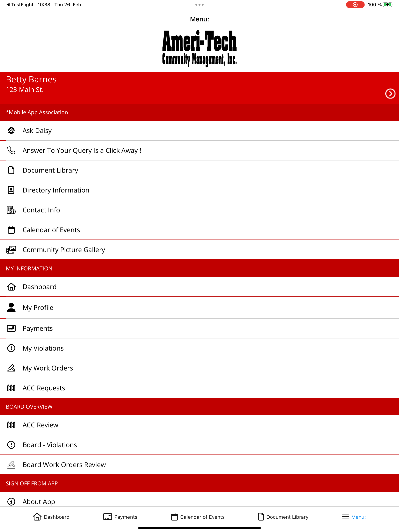The width and height of the screenshot is (399, 532).
Task: Tap the building info icon for Contact Info
Action: point(11,210)
